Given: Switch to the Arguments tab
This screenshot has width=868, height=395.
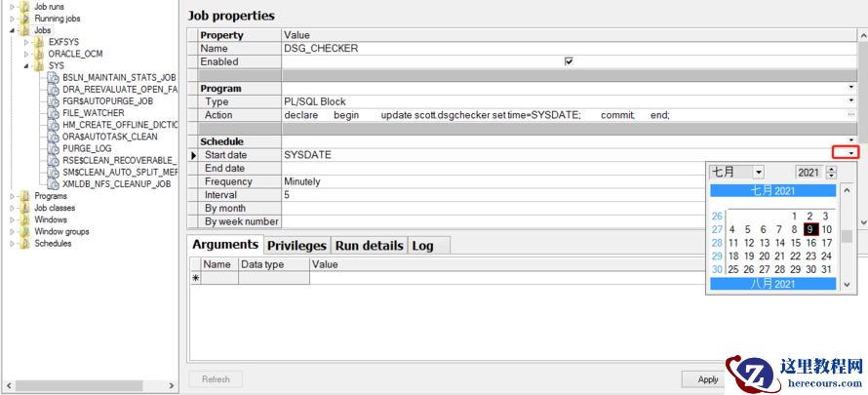Looking at the screenshot, I should pyautogui.click(x=224, y=244).
